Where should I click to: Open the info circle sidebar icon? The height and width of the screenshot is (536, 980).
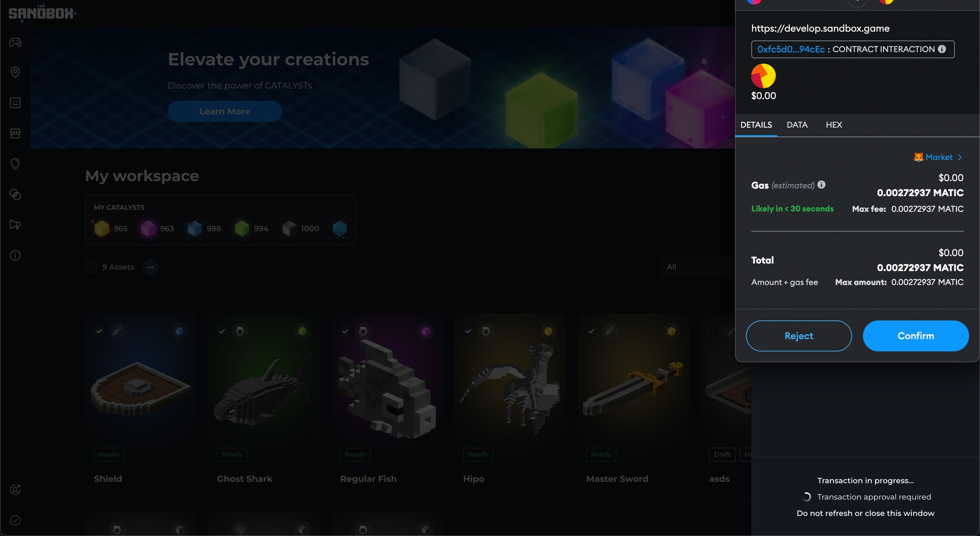point(15,255)
